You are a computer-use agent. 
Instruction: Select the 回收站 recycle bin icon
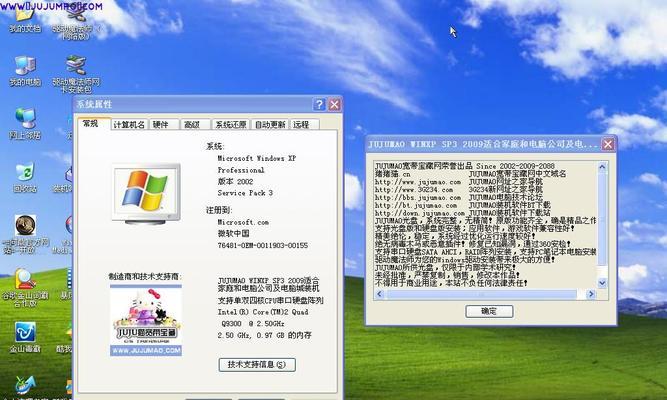tap(25, 177)
